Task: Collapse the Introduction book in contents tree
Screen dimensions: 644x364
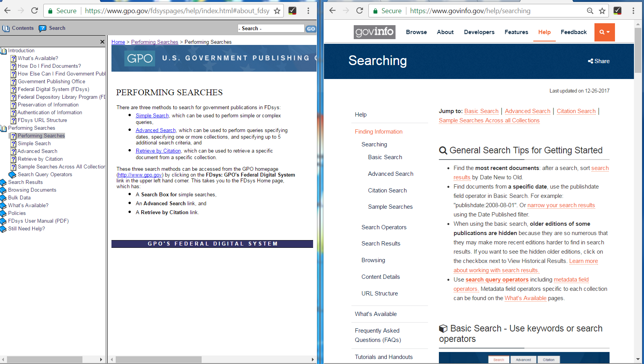Action: [x=3, y=51]
